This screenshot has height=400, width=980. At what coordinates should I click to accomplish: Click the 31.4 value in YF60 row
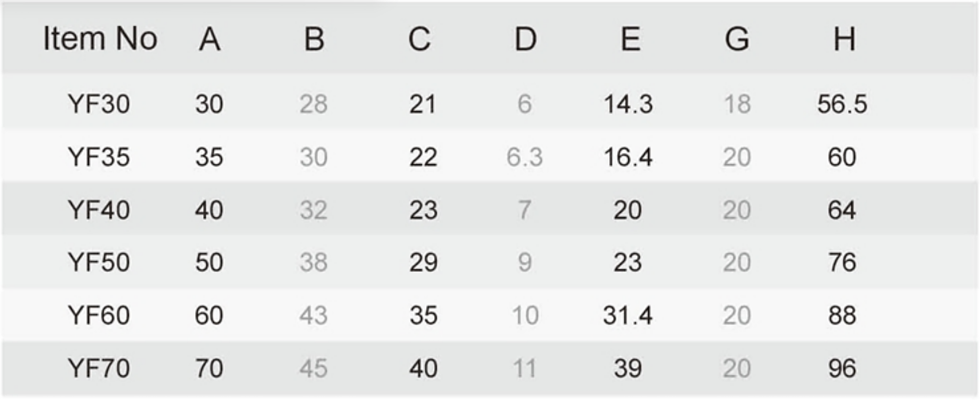tap(628, 315)
